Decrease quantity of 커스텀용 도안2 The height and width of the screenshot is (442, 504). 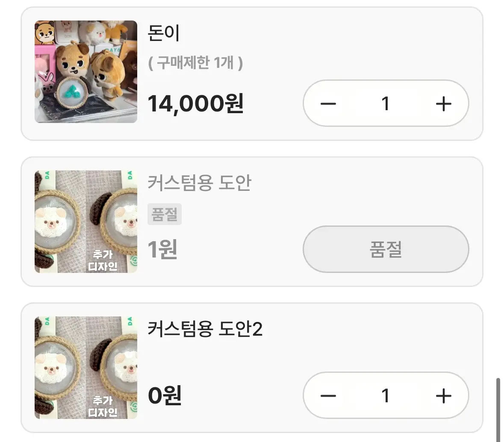(328, 396)
